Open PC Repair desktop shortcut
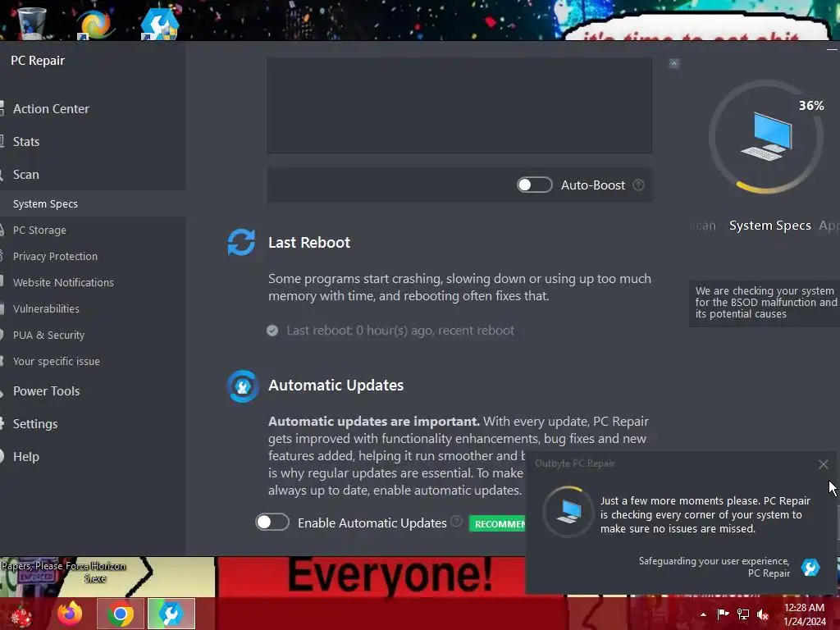Screen dimensions: 840x630 (x=159, y=22)
